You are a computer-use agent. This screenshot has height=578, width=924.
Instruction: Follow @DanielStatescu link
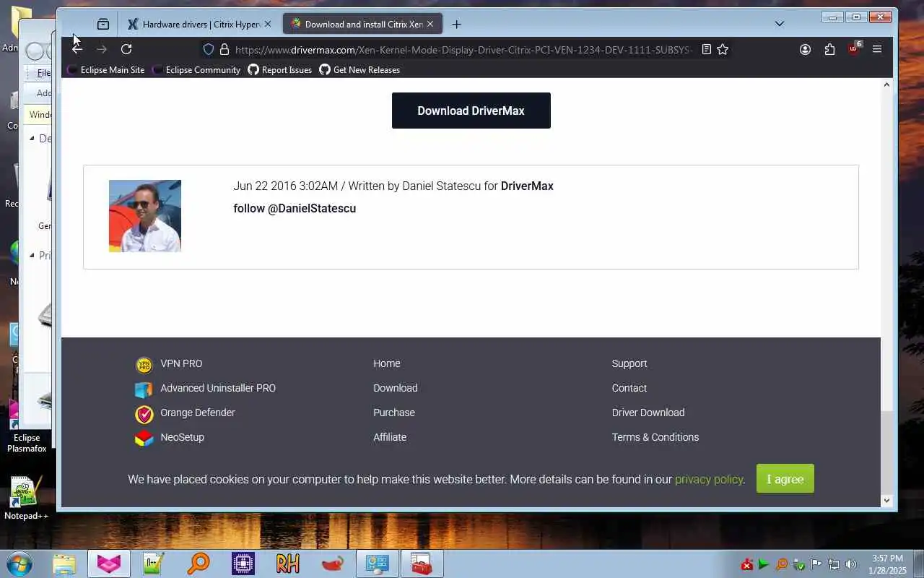(295, 208)
